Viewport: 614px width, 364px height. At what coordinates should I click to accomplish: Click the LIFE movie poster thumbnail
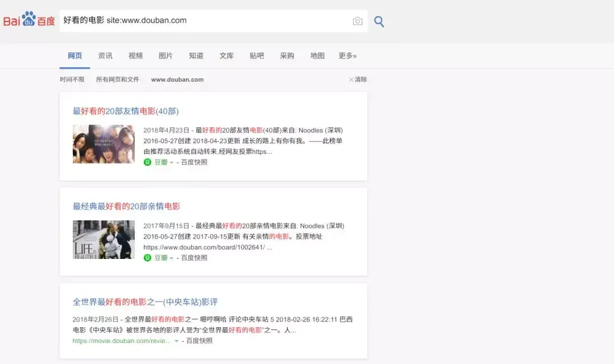point(104,240)
